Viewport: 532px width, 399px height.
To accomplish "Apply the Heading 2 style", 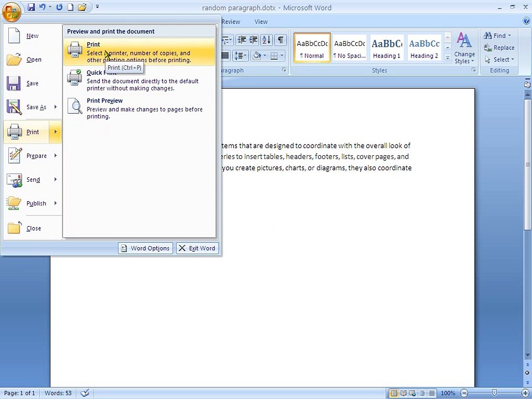I will click(424, 48).
